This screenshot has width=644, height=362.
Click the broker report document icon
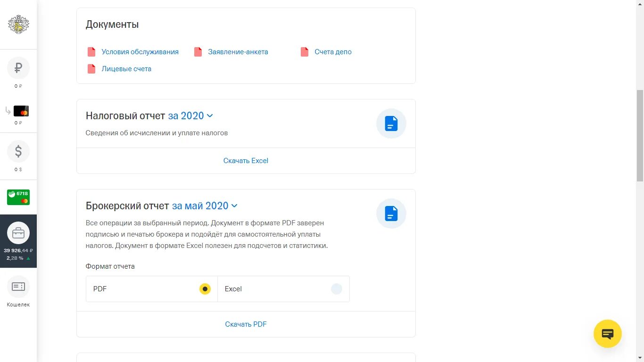coord(391,214)
